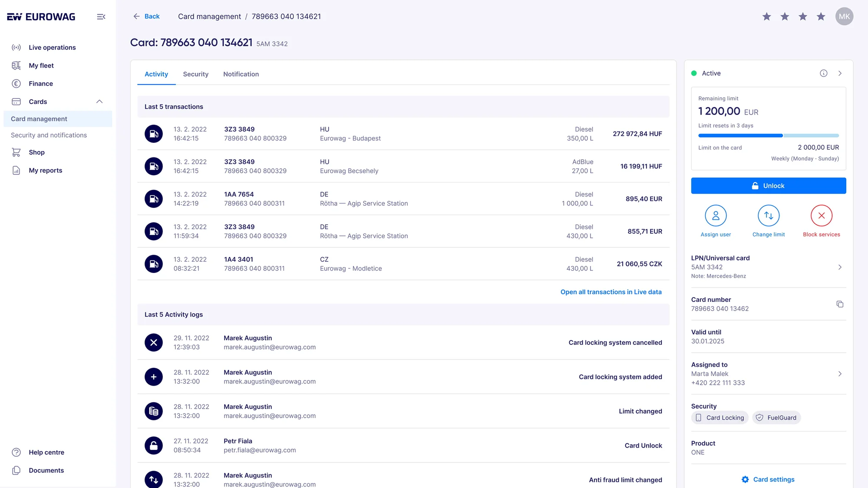Switch to the Notification tab
The width and height of the screenshot is (868, 488).
[x=241, y=74]
